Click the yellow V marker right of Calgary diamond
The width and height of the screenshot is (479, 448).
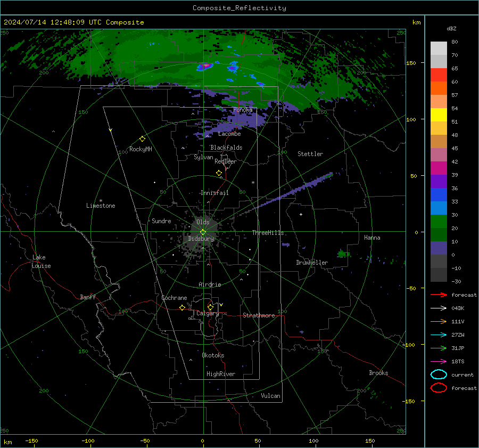point(221,305)
